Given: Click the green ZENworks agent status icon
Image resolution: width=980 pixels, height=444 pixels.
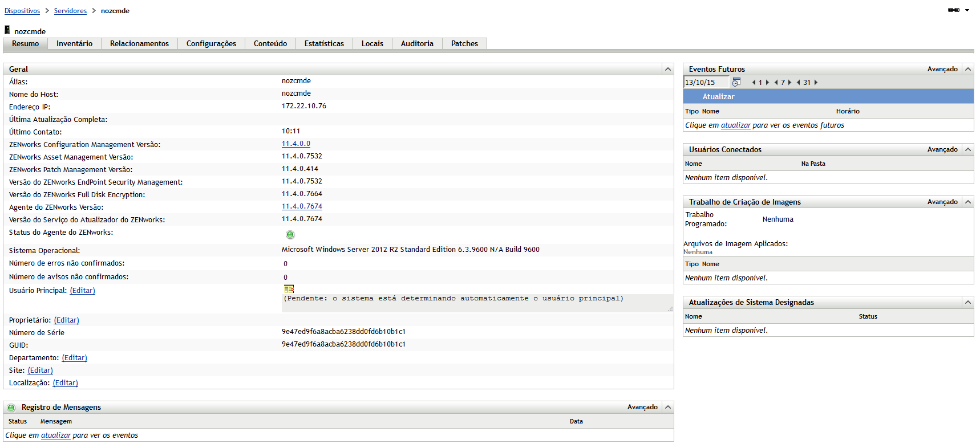Looking at the screenshot, I should click(290, 235).
